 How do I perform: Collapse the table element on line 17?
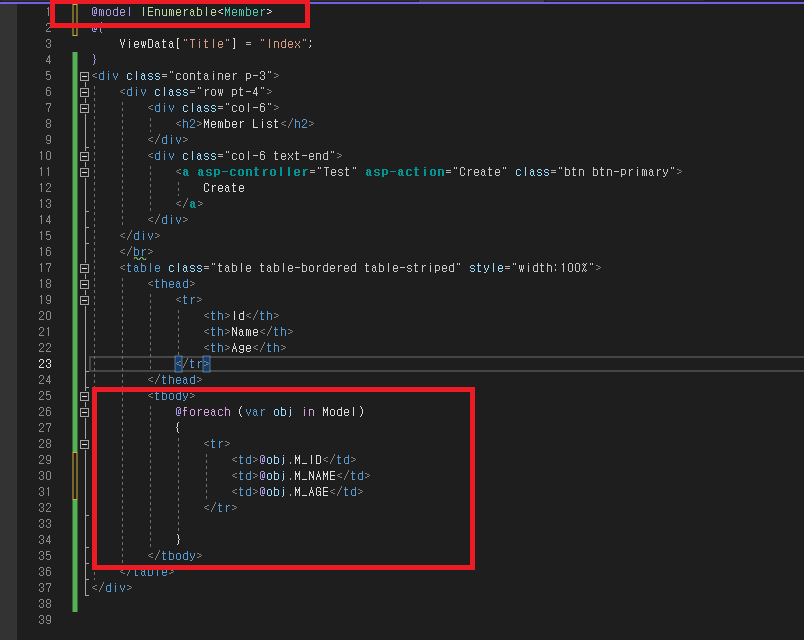(x=85, y=268)
